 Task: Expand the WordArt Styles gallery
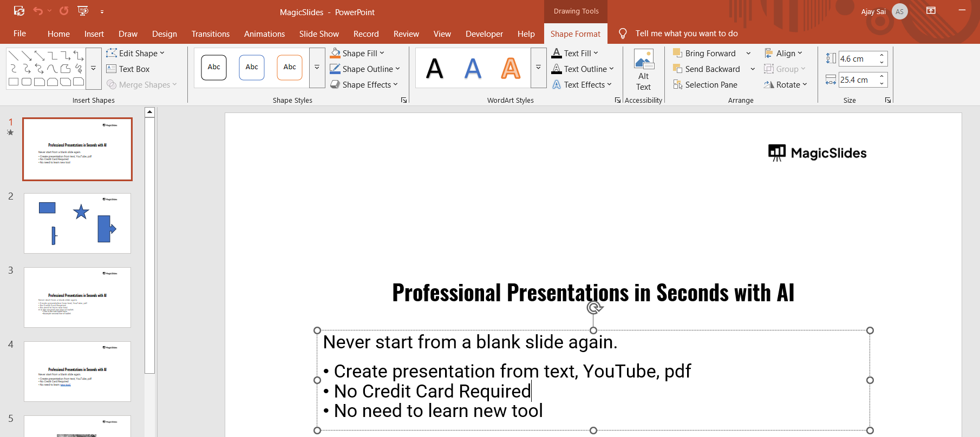click(539, 68)
